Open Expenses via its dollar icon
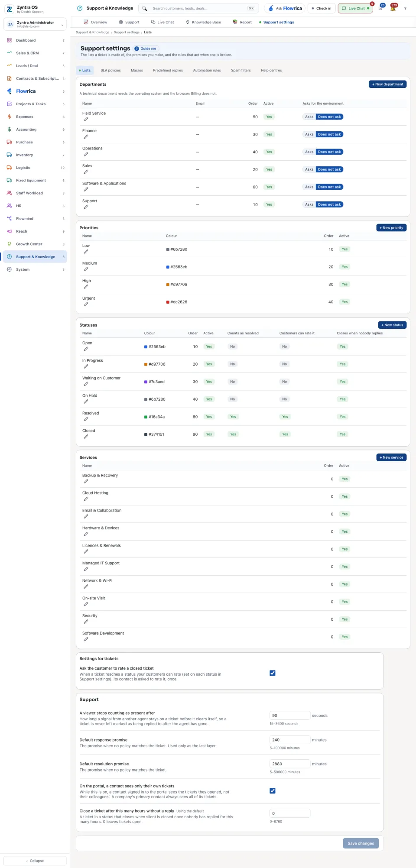Viewport: 416px width, 868px height. click(9, 117)
